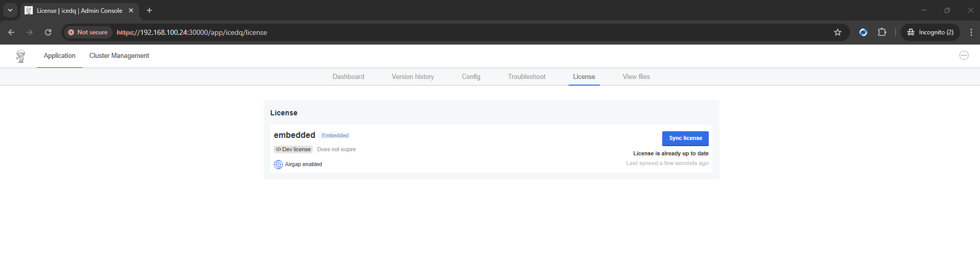Go back to the previous page
Screen dimensions: 980x263
pos(11,32)
